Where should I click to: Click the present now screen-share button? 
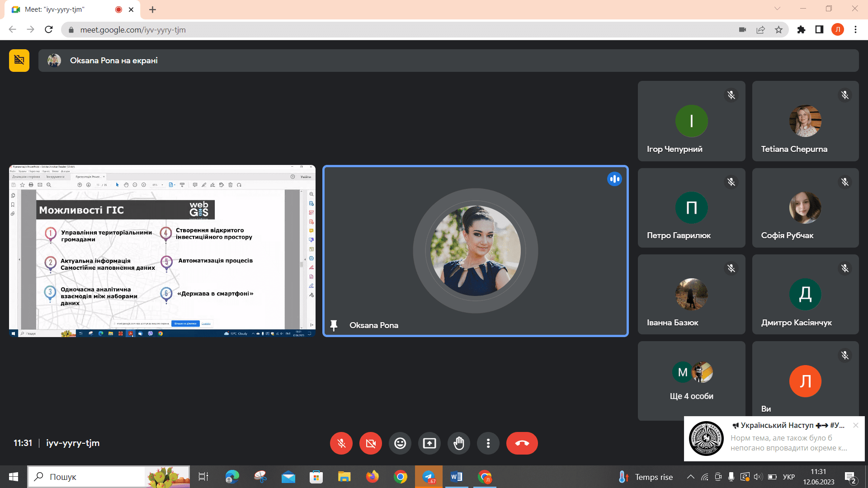(x=429, y=443)
